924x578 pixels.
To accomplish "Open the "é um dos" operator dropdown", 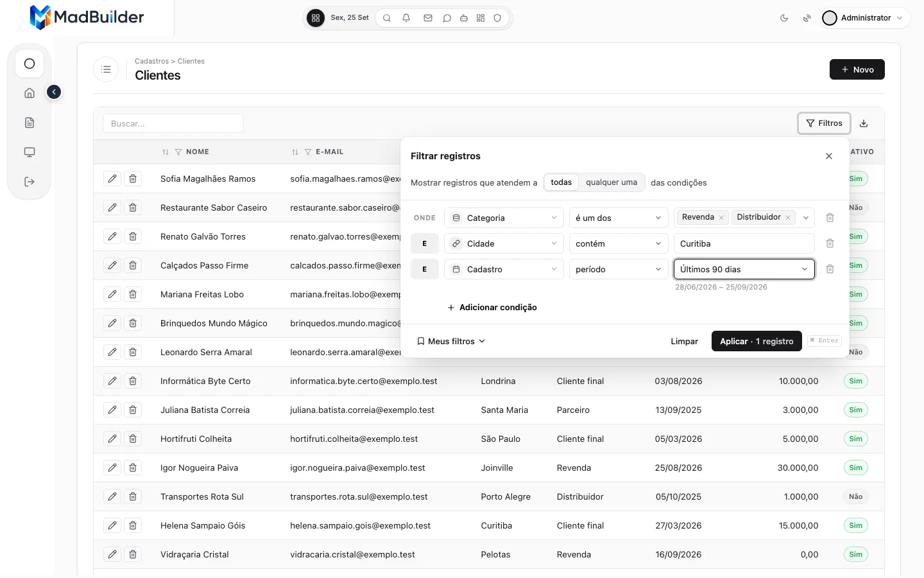I will [619, 218].
